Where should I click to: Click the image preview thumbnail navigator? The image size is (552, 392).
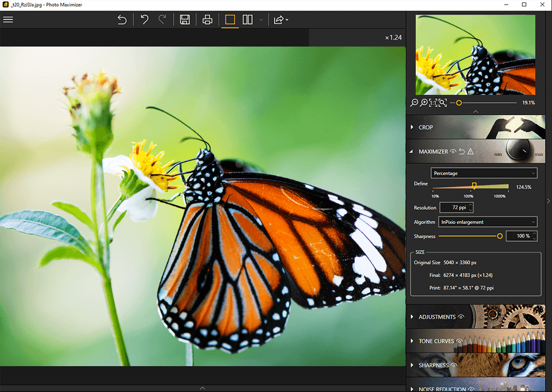pyautogui.click(x=476, y=54)
